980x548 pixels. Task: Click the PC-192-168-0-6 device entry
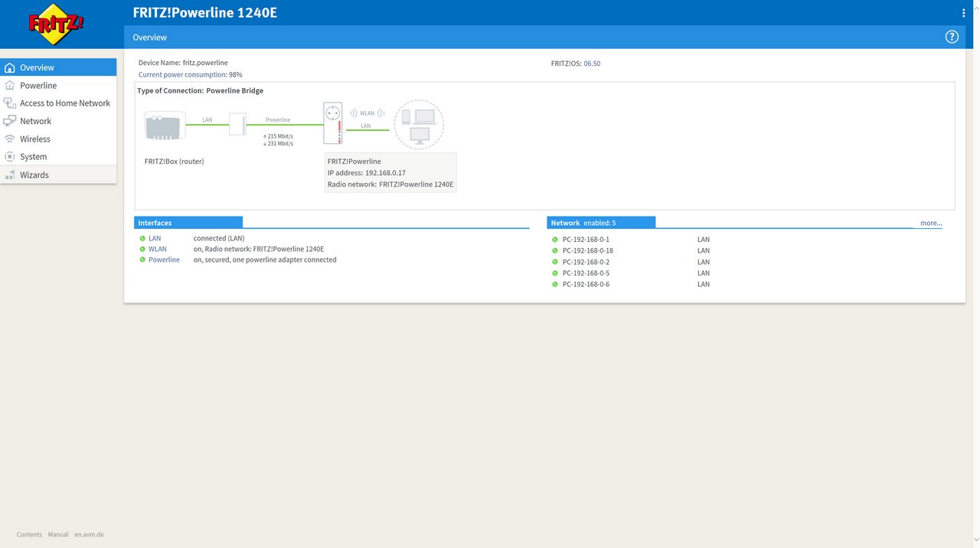[586, 285]
